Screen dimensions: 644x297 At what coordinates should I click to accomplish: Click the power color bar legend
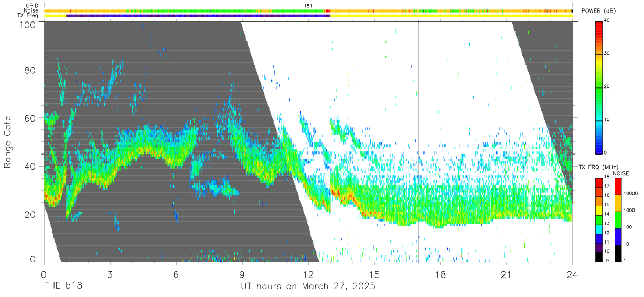[x=599, y=87]
